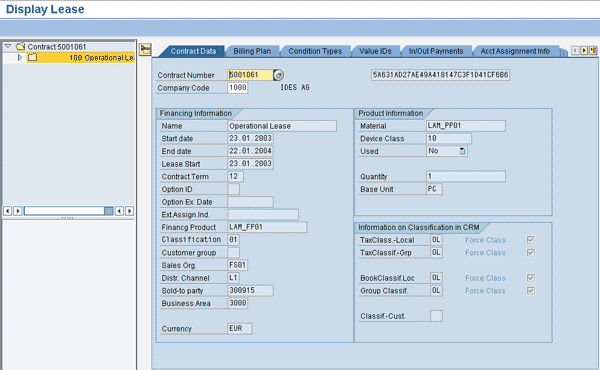Click the Device Class field
This screenshot has width=600, height=370.
coord(449,139)
